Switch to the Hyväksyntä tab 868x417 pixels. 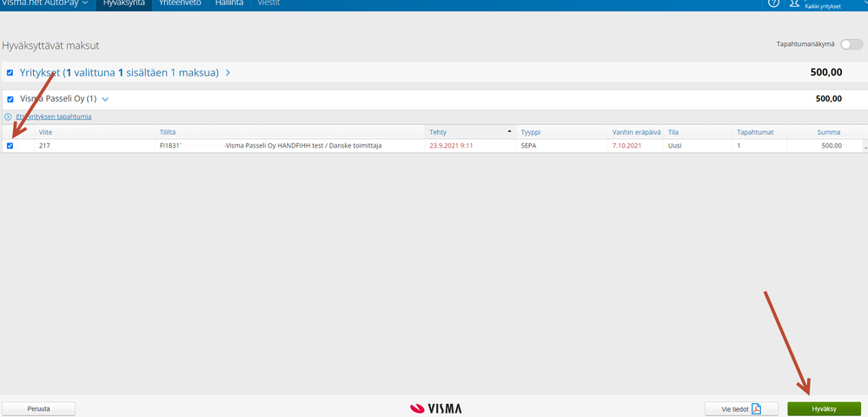(124, 4)
